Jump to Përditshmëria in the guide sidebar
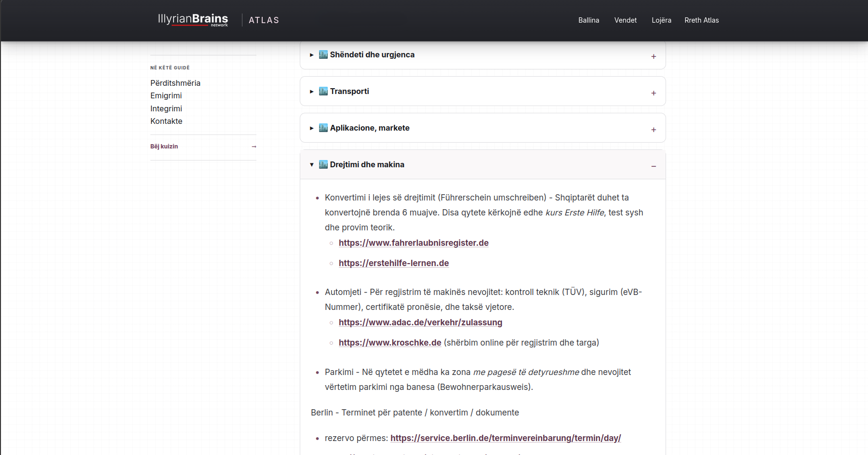Viewport: 868px width, 455px height. point(175,83)
